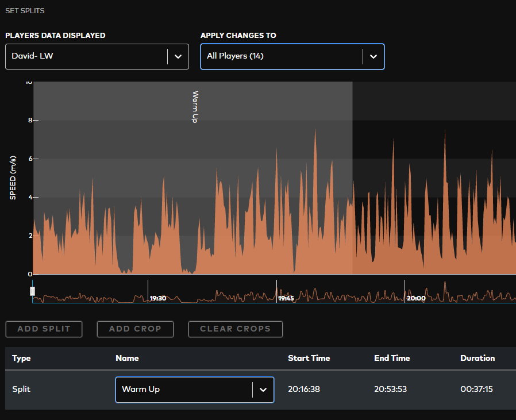Click the Name column header

(127, 358)
